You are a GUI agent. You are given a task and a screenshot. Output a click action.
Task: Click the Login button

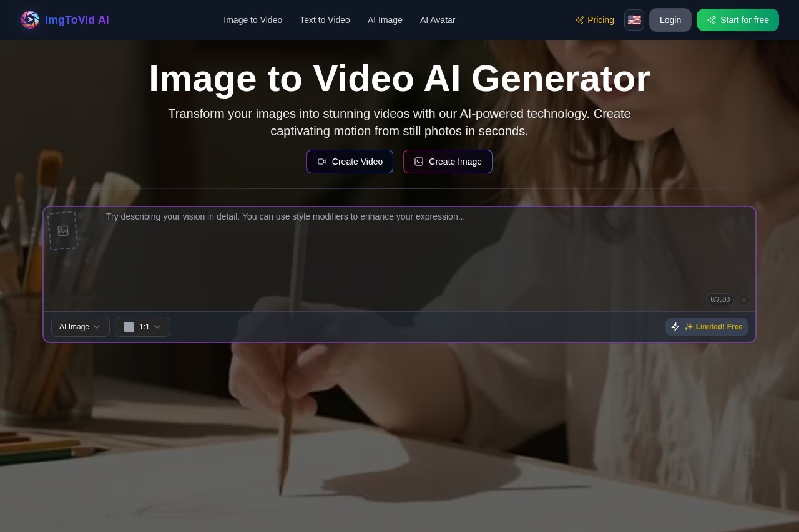click(670, 20)
